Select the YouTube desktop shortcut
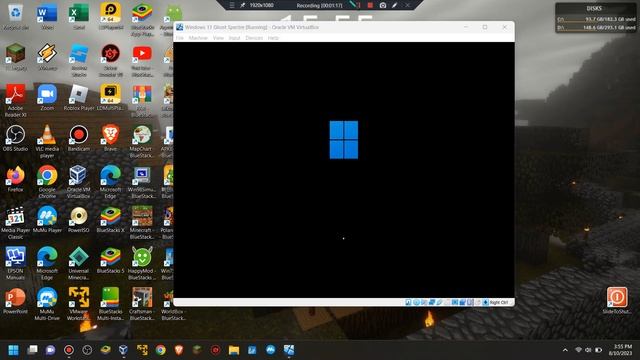 pyautogui.click(x=142, y=61)
